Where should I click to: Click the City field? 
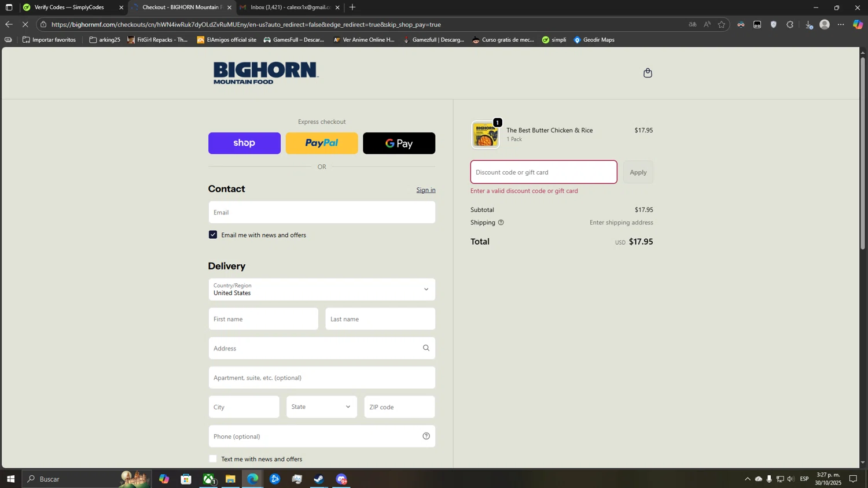(244, 406)
